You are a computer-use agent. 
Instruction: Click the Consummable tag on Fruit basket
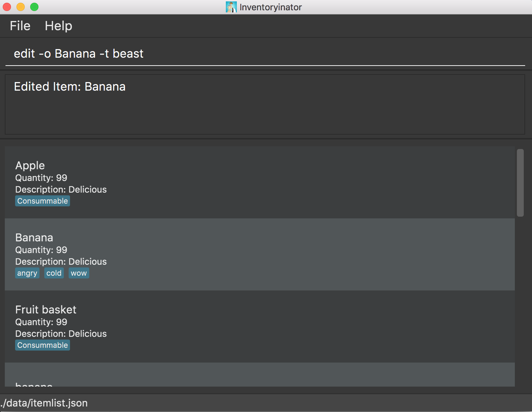[43, 345]
